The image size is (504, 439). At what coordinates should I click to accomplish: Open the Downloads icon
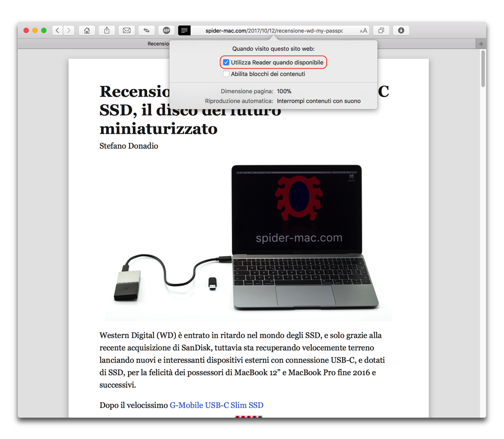pyautogui.click(x=401, y=30)
